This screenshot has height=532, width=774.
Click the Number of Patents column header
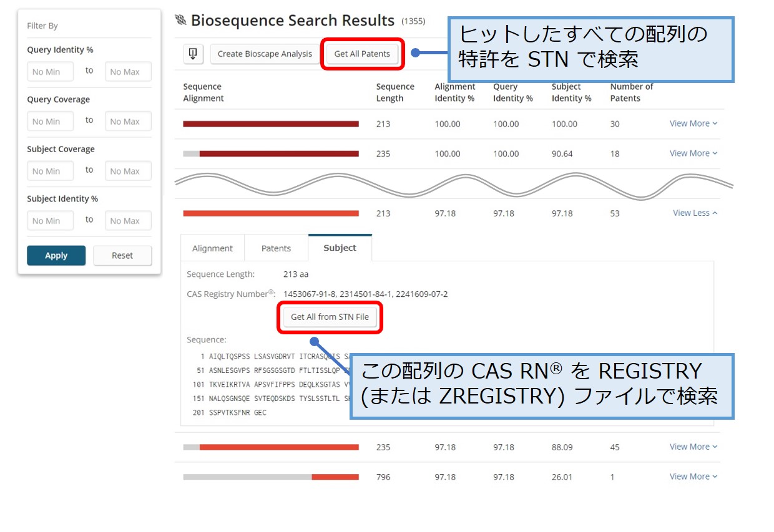tap(632, 92)
